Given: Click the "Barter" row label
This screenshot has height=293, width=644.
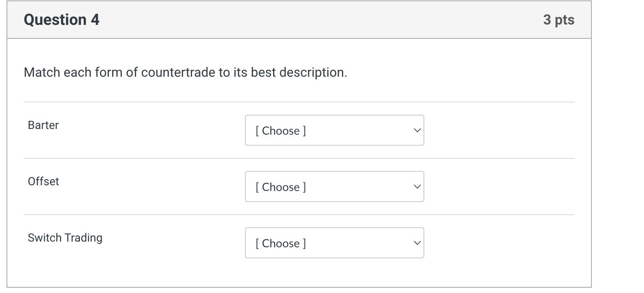Looking at the screenshot, I should pos(43,125).
